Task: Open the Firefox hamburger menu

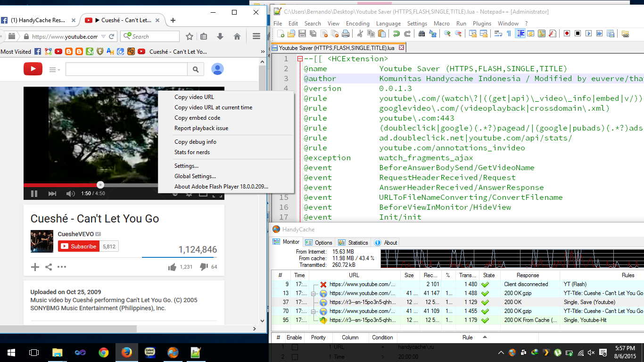Action: (x=256, y=36)
